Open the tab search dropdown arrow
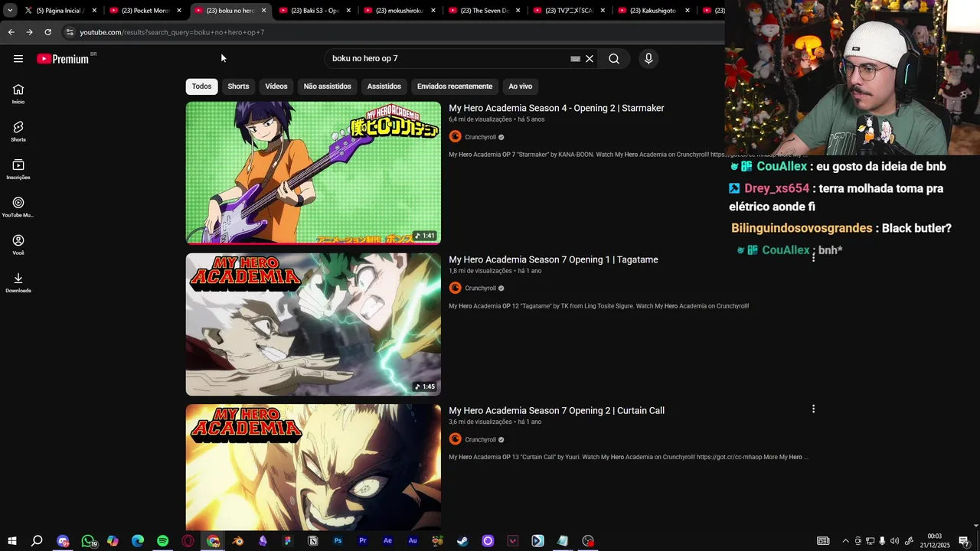 [10, 11]
